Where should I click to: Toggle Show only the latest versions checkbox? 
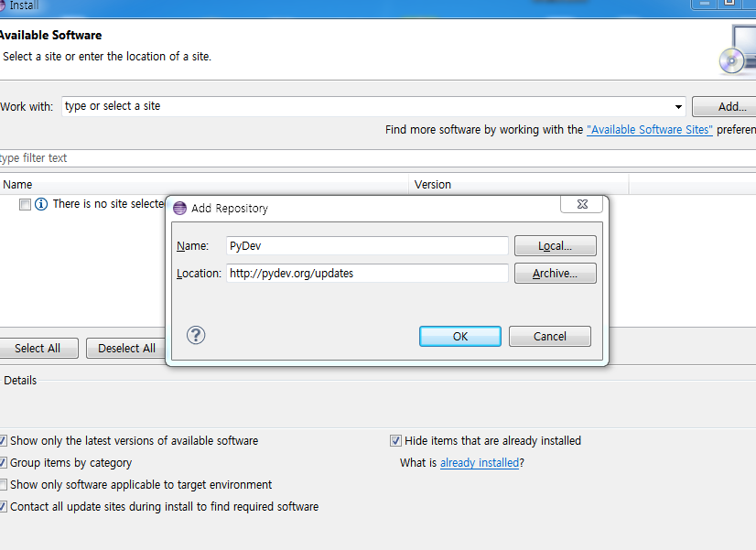coord(4,441)
